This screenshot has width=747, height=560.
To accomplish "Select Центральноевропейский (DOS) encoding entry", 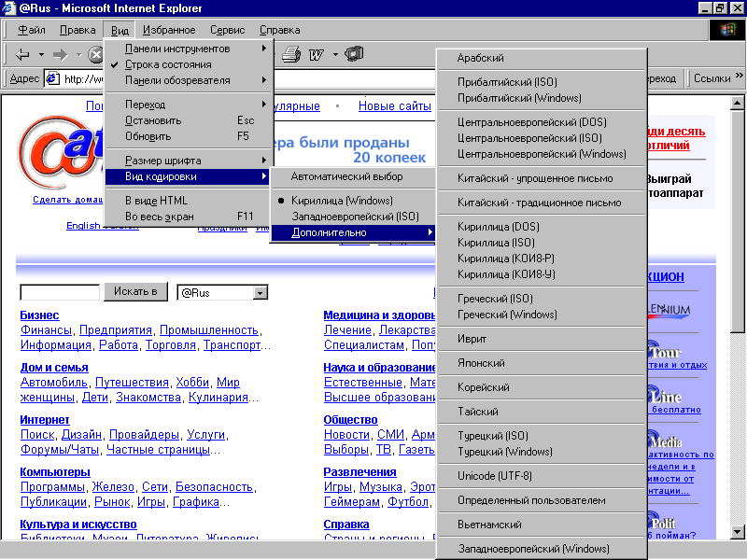I will point(542,122).
